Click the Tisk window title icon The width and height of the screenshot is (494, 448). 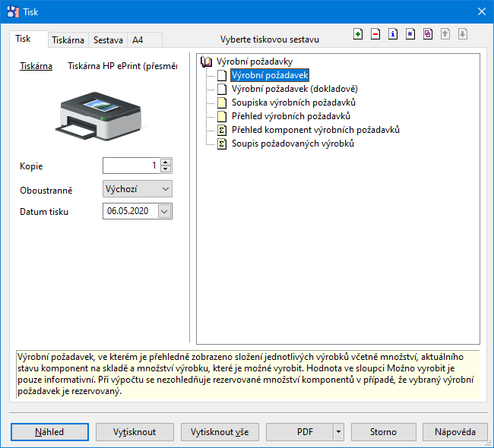tap(13, 12)
